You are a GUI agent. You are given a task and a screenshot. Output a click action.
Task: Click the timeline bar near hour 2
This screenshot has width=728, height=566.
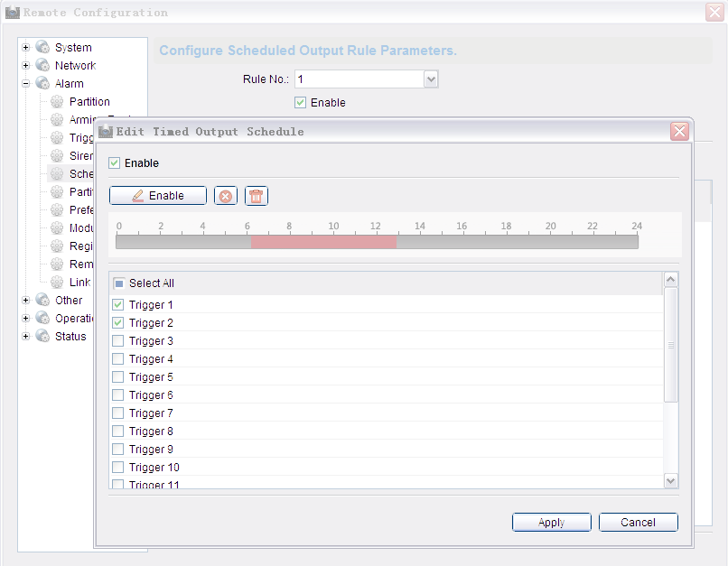click(x=161, y=242)
